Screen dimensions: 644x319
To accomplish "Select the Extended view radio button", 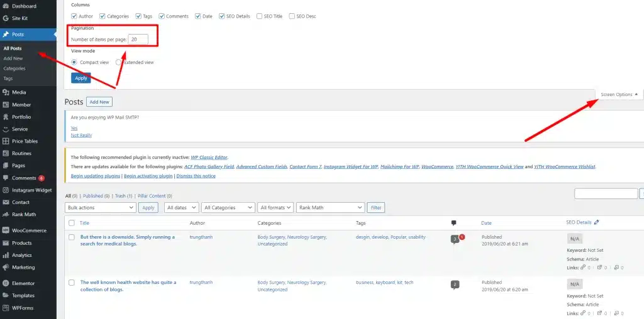I will 118,62.
